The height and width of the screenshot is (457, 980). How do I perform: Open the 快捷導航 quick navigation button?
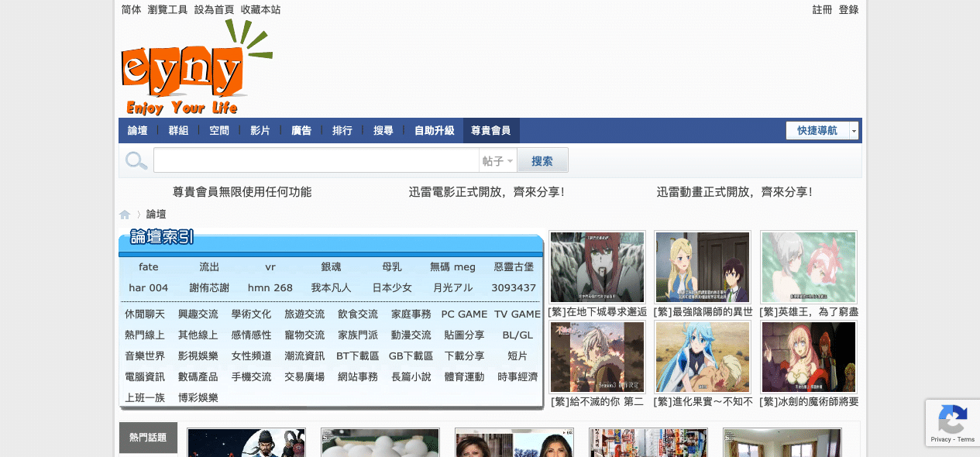[x=817, y=131]
